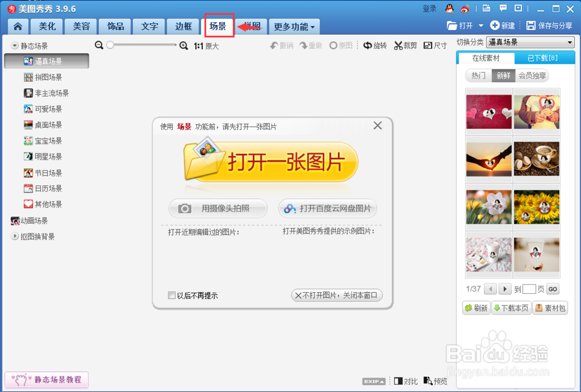Image resolution: width=581 pixels, height=392 pixels.
Task: Expand the 动画场景 section
Action: pyautogui.click(x=29, y=221)
